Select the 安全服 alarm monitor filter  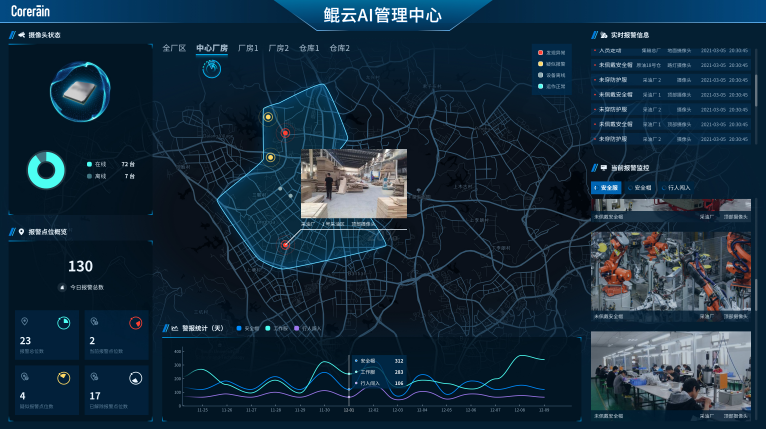608,187
